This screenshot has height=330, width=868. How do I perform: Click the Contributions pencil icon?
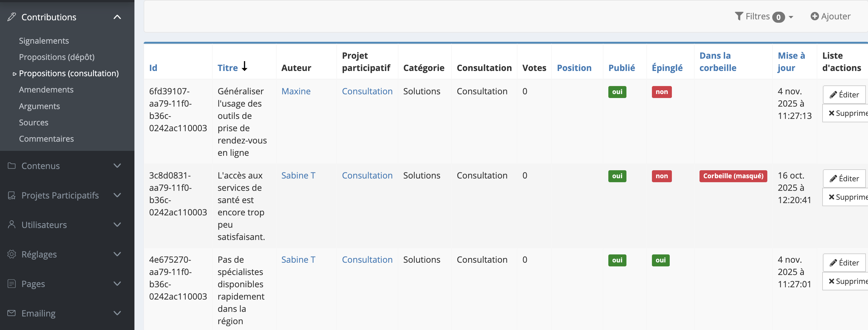(x=12, y=17)
